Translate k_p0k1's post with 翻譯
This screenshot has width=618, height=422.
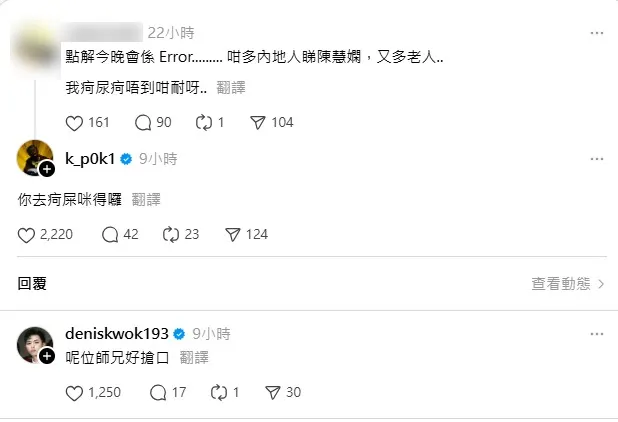tap(146, 199)
